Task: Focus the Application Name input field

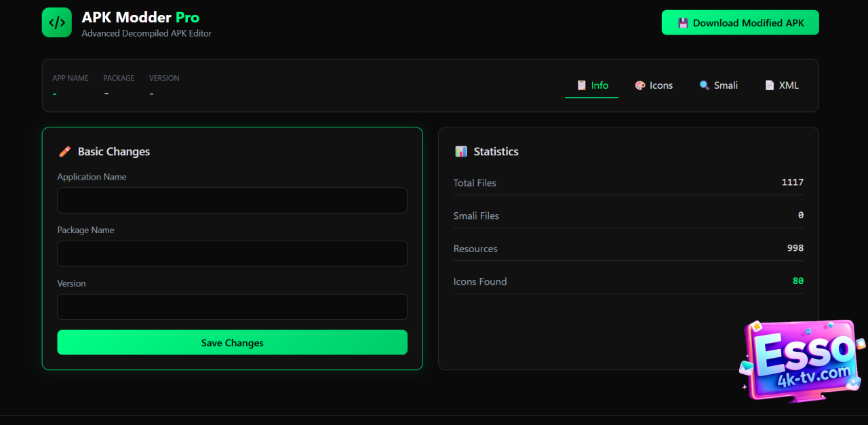Action: pos(232,201)
